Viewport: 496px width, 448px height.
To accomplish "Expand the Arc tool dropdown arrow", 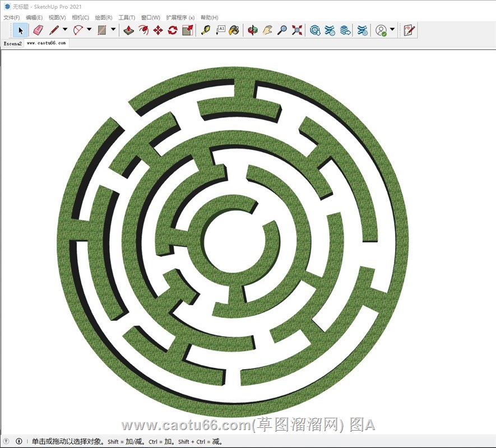I will point(89,30).
